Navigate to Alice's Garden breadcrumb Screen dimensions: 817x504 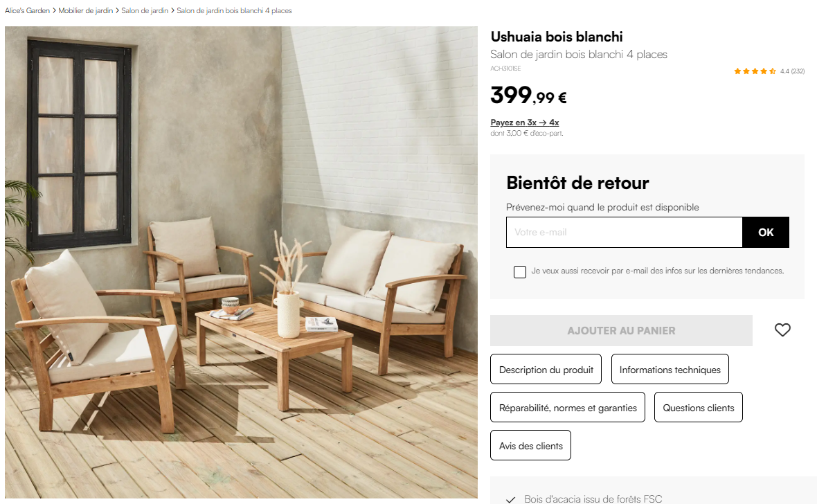point(27,10)
